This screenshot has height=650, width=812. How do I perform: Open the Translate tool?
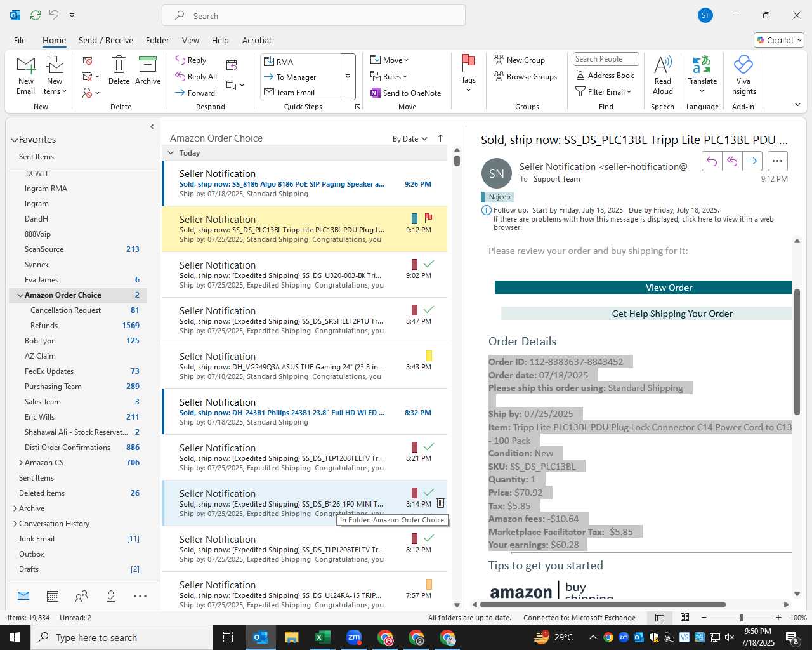pos(702,74)
